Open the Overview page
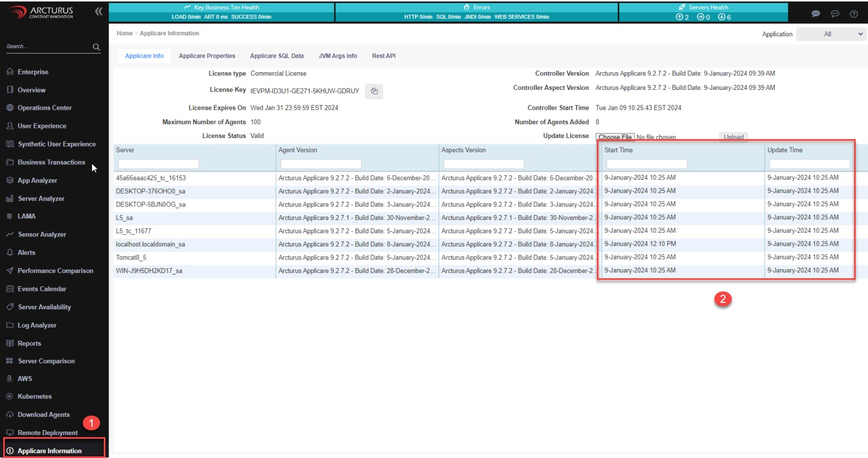This screenshot has width=868, height=458. coord(32,90)
